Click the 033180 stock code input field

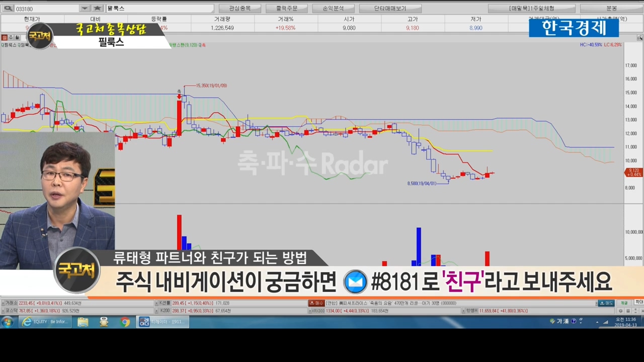pyautogui.click(x=46, y=9)
